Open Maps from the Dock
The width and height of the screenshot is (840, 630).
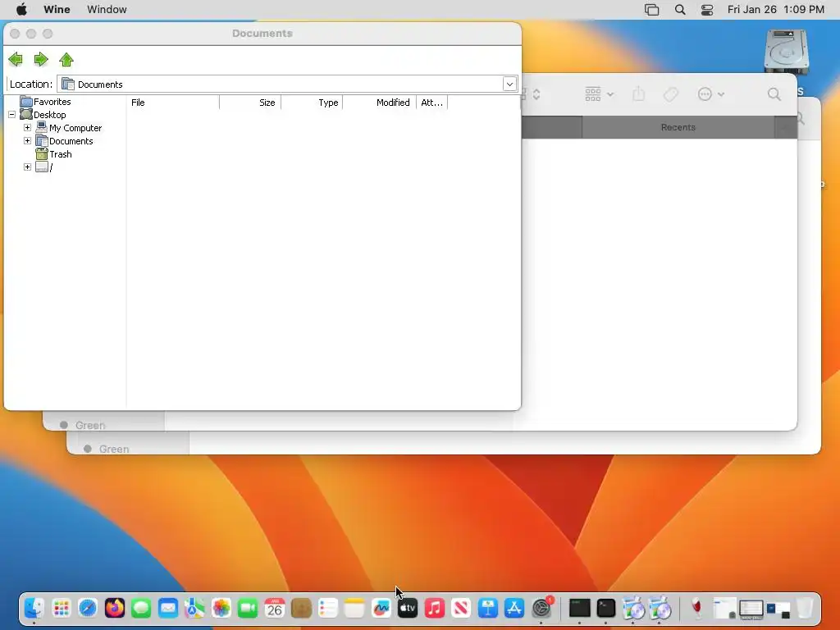click(194, 609)
